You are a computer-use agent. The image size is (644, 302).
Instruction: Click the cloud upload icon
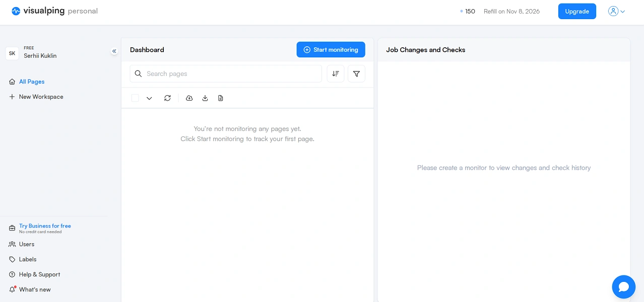click(x=189, y=98)
